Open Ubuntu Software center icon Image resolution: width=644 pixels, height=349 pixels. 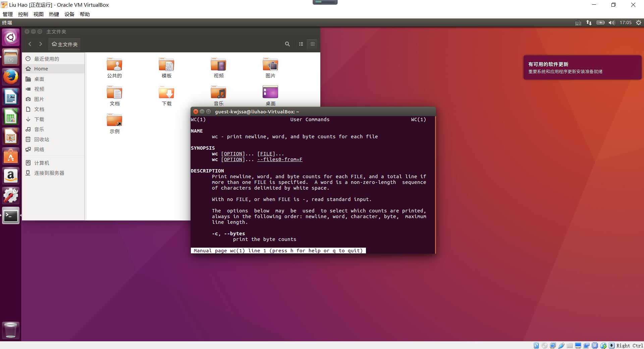tap(11, 156)
